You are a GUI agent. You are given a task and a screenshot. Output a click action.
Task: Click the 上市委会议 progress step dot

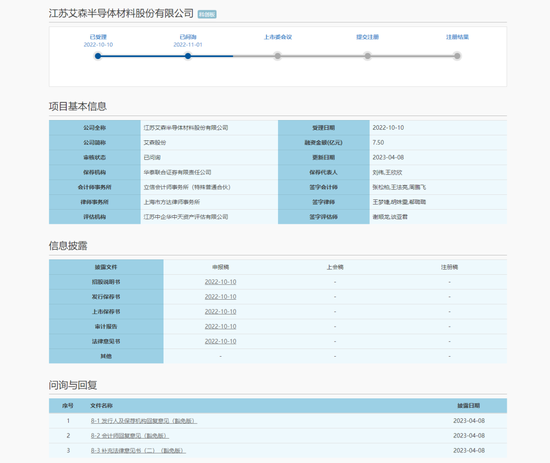tap(277, 56)
